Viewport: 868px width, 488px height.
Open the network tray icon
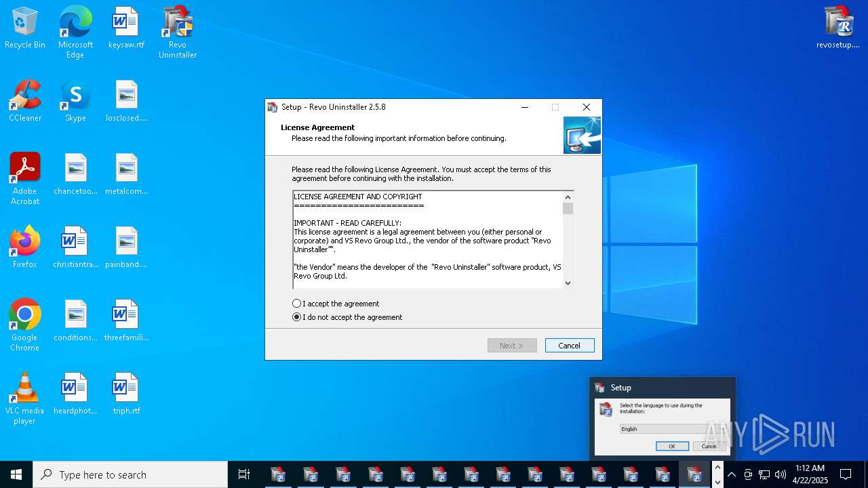pos(764,474)
